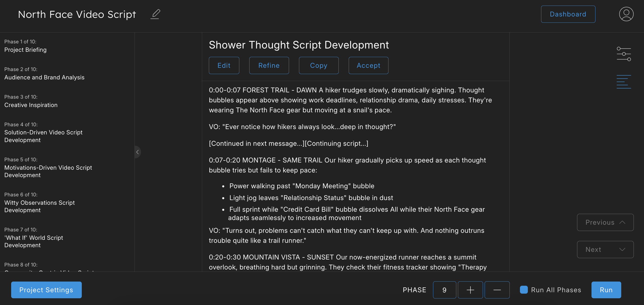Click the Accept button
Screen dimensions: 644x305
pyautogui.click(x=368, y=65)
